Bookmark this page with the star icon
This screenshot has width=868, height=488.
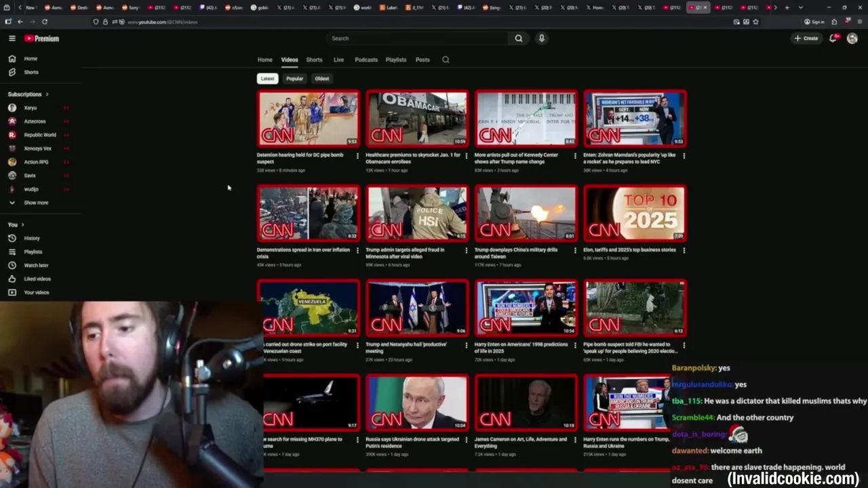coord(755,22)
